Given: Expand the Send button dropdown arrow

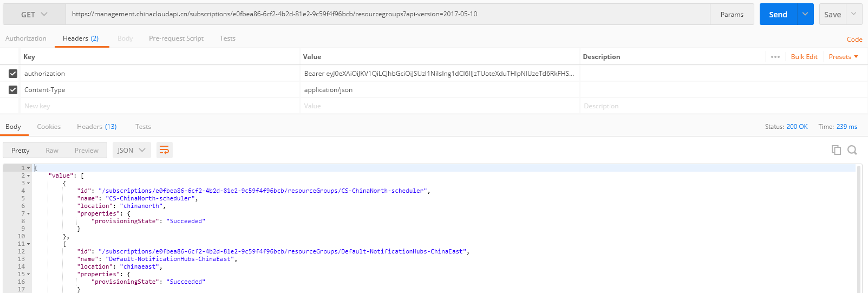Looking at the screenshot, I should click(805, 15).
